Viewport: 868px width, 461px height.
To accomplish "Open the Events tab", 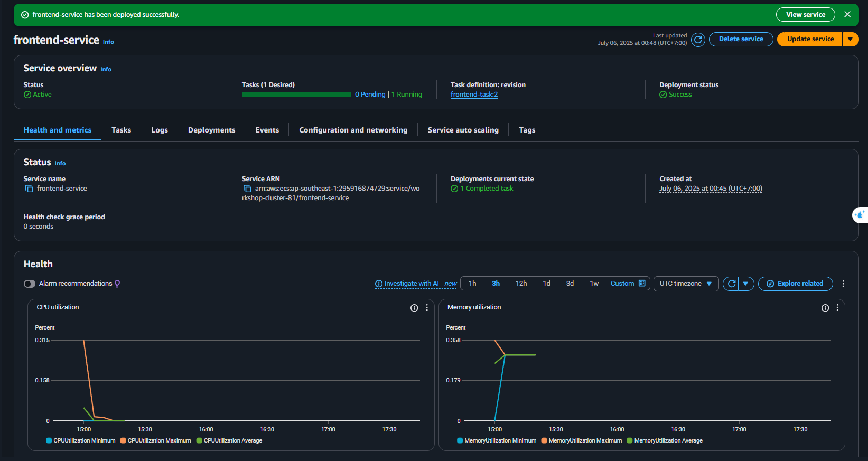I will point(267,130).
